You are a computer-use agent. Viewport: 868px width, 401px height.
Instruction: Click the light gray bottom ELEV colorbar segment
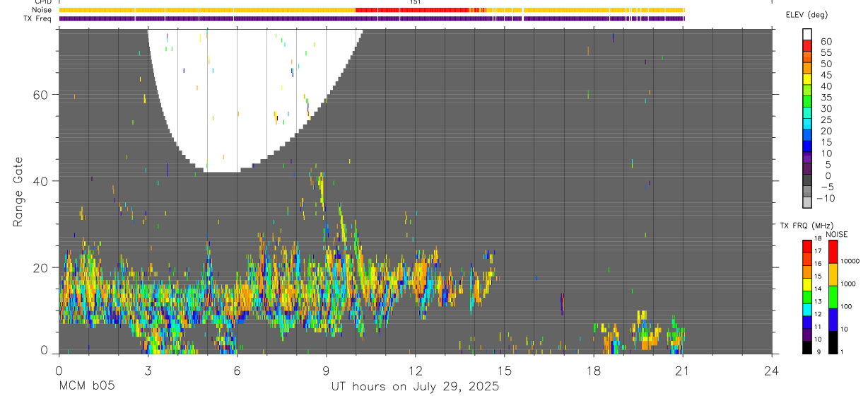(x=807, y=202)
